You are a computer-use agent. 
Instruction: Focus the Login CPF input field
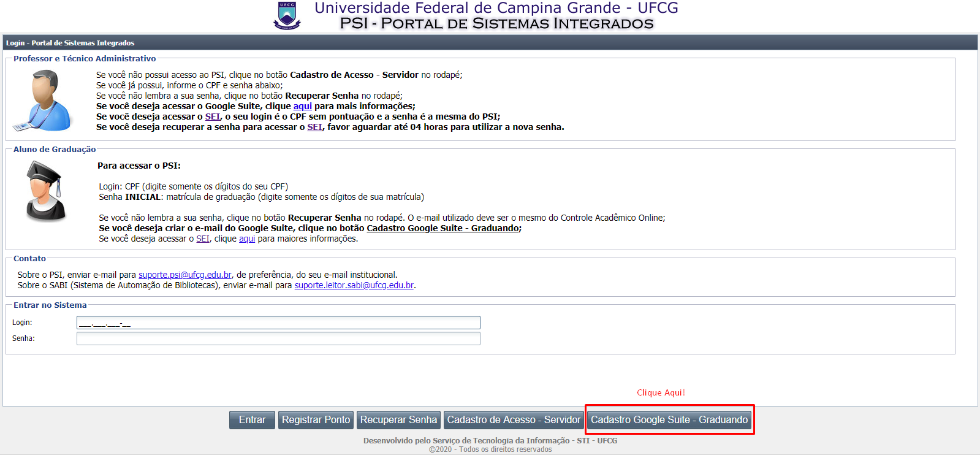[x=278, y=323]
